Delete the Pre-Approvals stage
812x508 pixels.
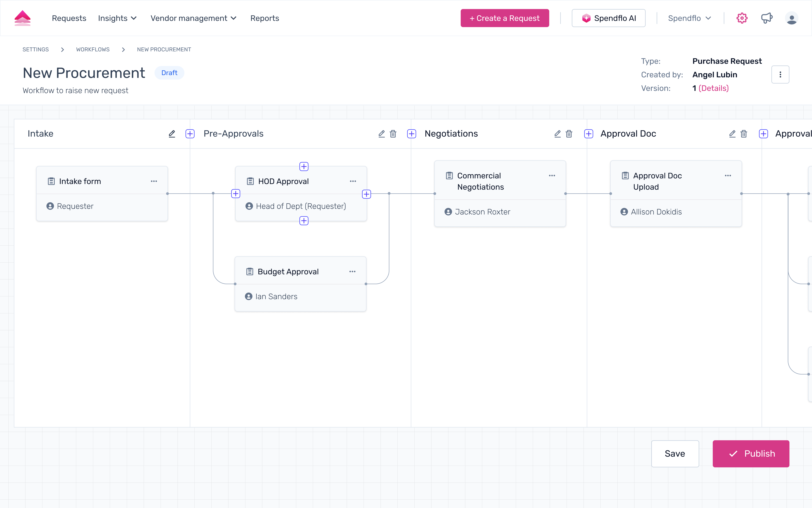[393, 134]
